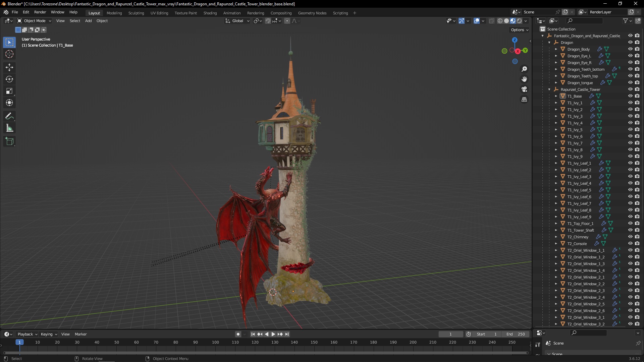
Task: Switch to wireframe viewport shading
Action: [500, 21]
